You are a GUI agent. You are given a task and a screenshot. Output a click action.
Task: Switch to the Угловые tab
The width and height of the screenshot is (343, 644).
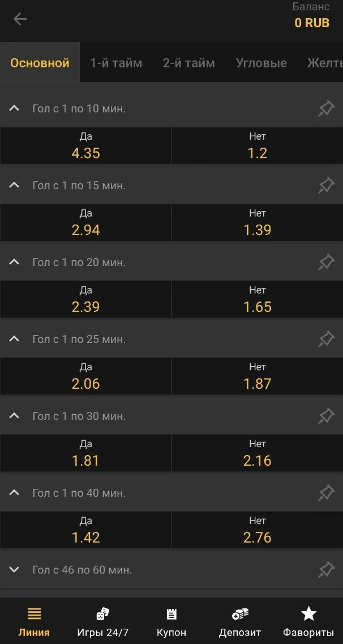[261, 63]
